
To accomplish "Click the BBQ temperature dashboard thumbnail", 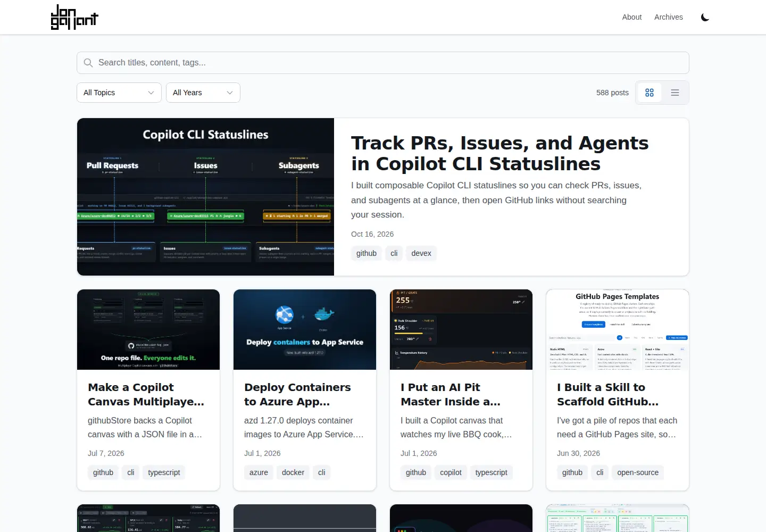I will (461, 329).
